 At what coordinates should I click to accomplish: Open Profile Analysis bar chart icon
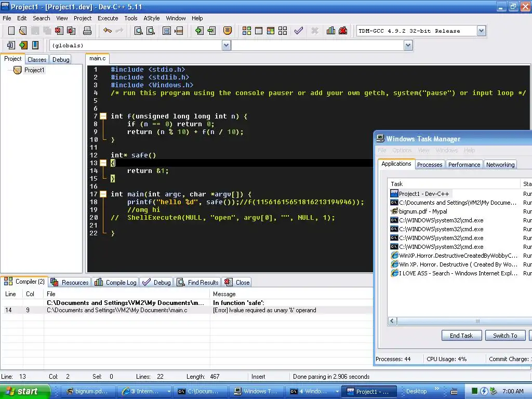point(331,31)
